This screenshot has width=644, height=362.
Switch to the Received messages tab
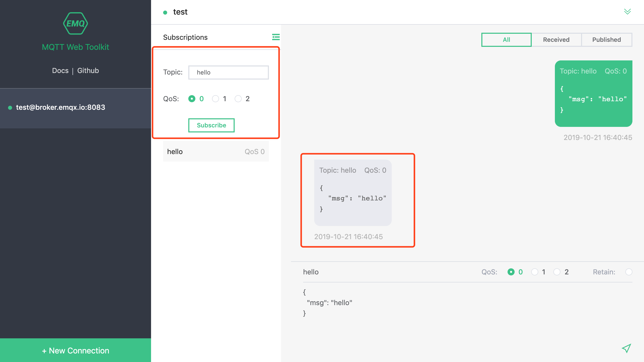[556, 39]
